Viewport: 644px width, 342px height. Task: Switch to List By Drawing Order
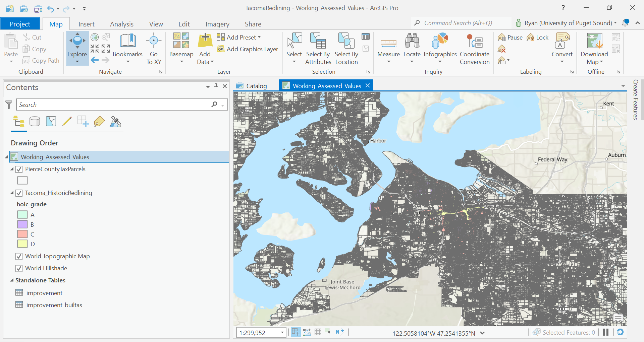[18, 121]
